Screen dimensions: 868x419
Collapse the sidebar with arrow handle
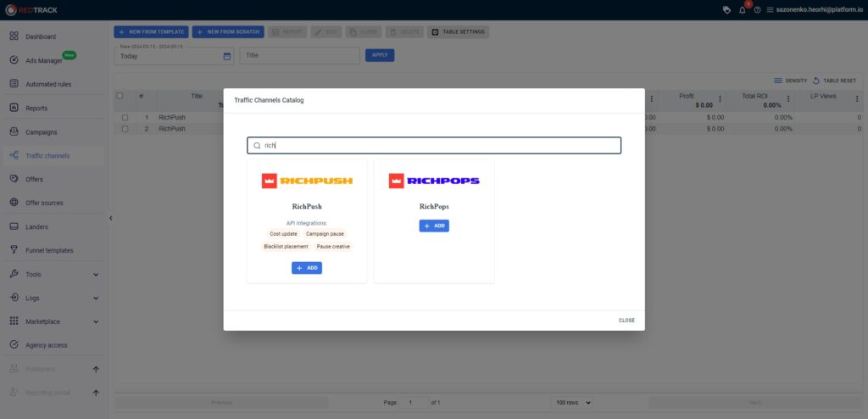[110, 218]
